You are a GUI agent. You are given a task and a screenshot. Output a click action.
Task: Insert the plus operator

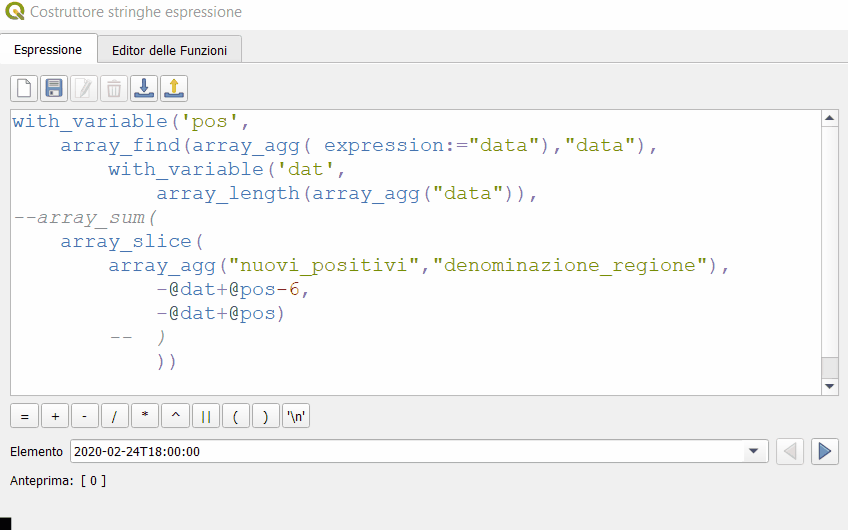click(x=54, y=417)
